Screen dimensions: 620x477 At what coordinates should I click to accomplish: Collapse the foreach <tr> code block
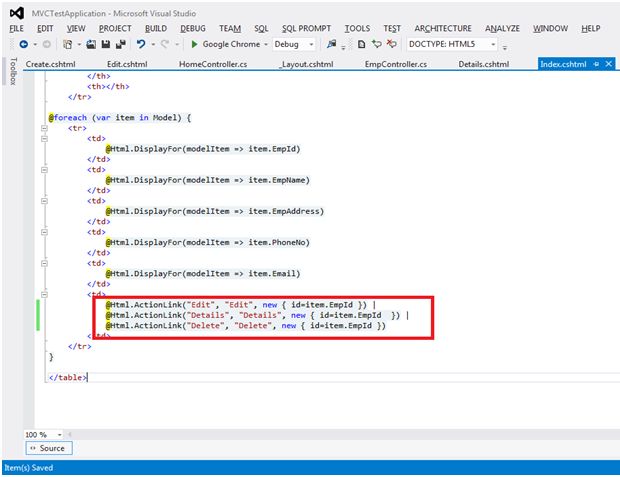coord(44,128)
